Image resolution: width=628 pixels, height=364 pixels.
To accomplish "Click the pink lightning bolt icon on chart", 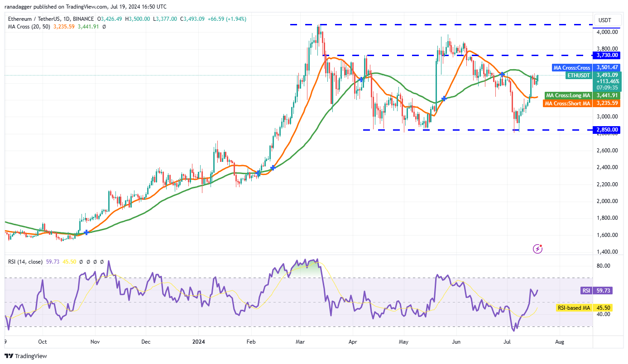I will point(538,248).
